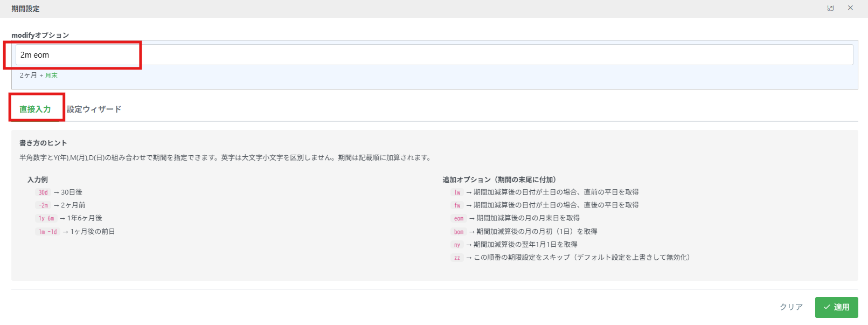This screenshot has height=325, width=868.
Task: Select the -2m example code
Action: [x=43, y=205]
